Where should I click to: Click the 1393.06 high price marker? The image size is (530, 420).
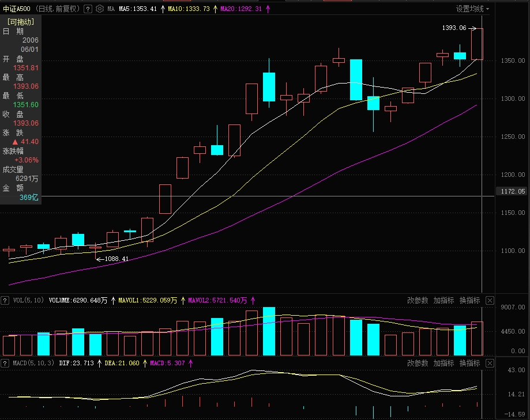pos(454,28)
